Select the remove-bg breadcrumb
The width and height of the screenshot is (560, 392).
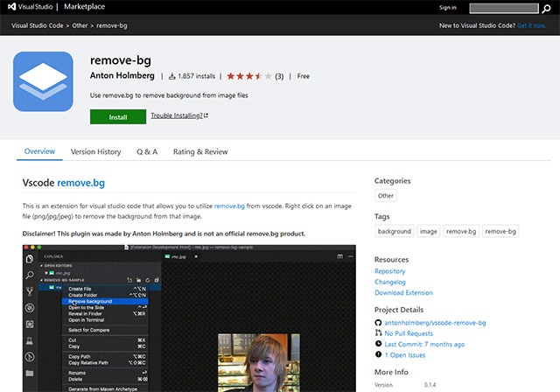pyautogui.click(x=112, y=25)
